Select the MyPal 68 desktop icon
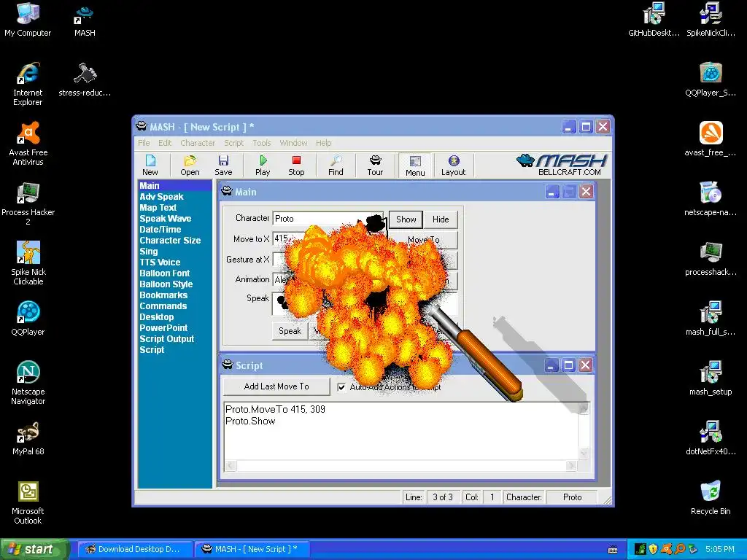 28,438
